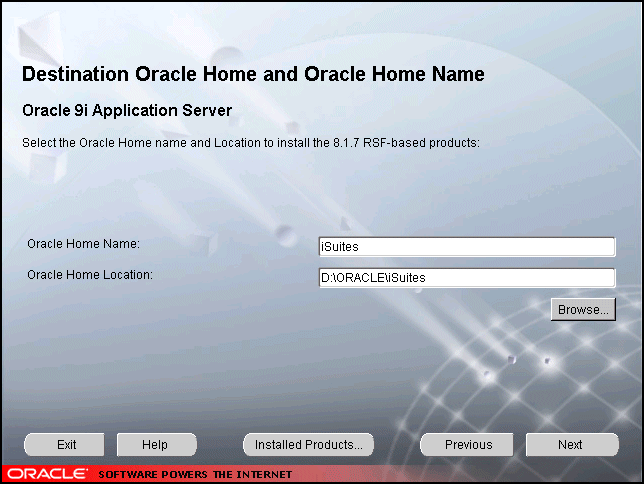This screenshot has width=644, height=484.
Task: Click the 'Select the Oracle Home name and Location' instruction
Action: 251,143
